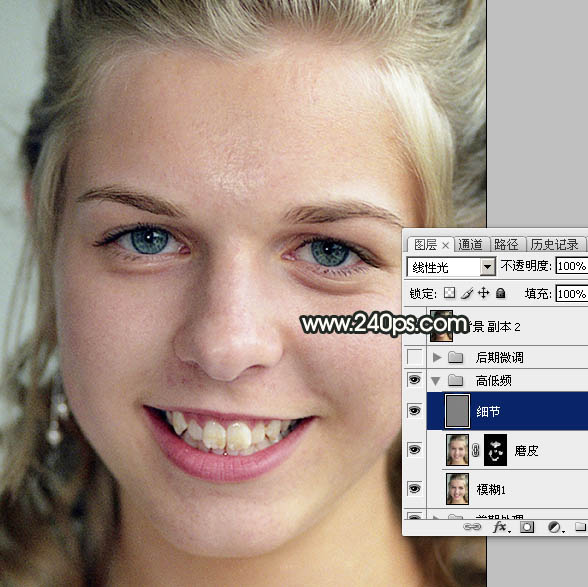
Task: Select the 磨皮 layer image thumbnail
Action: [x=457, y=450]
